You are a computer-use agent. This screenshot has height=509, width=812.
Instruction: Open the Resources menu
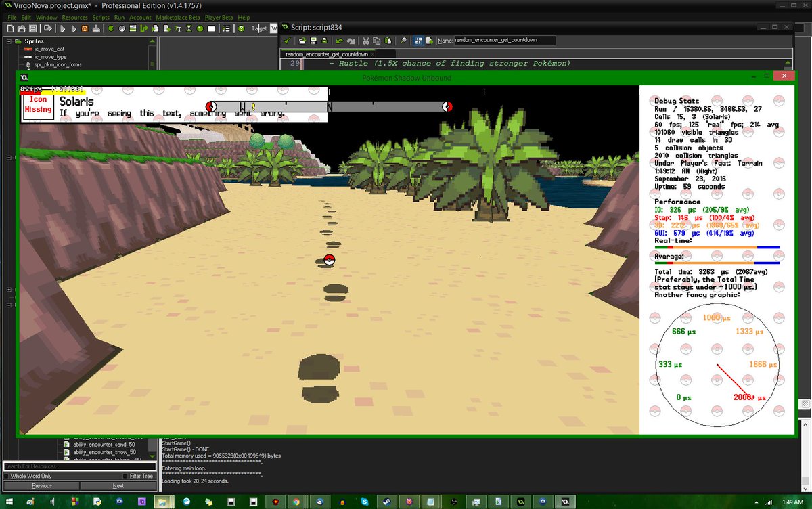tap(74, 17)
